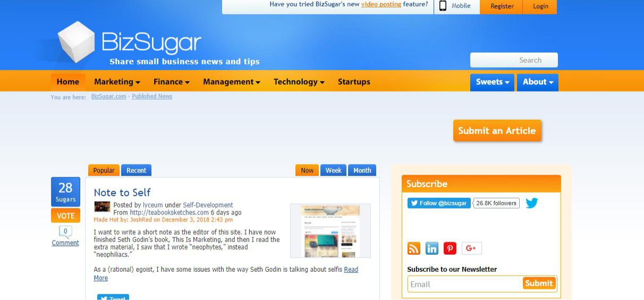Click the Register button
The height and width of the screenshot is (300, 644).
[x=502, y=6]
